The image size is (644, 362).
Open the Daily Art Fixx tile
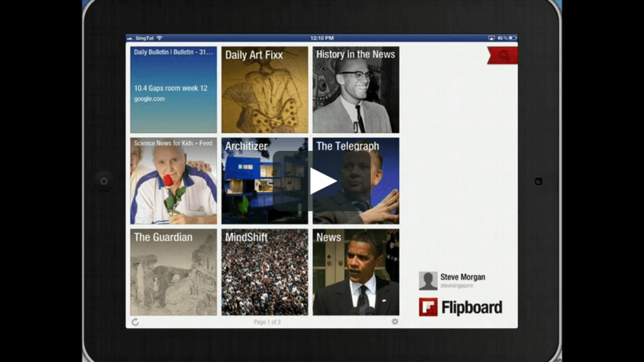click(x=265, y=89)
